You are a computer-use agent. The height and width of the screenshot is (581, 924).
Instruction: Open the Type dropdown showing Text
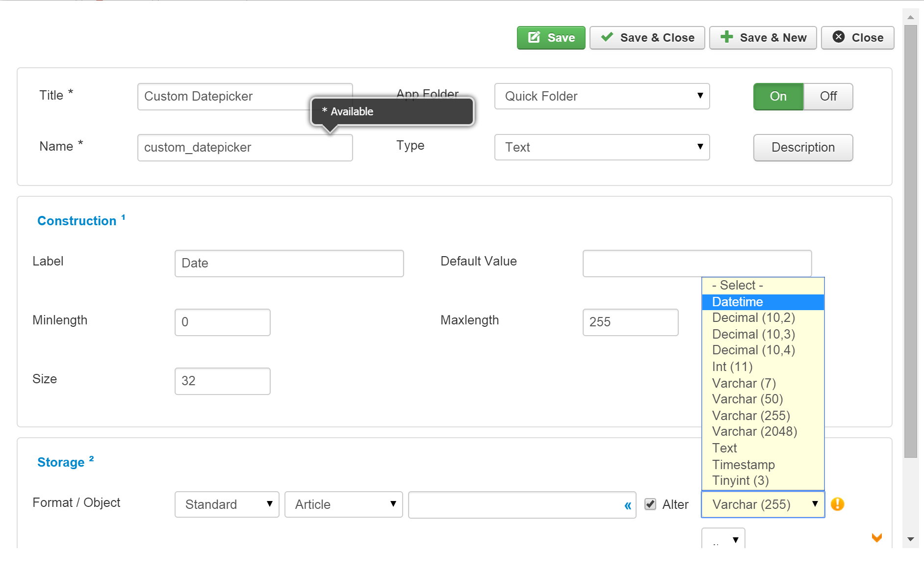(x=602, y=147)
